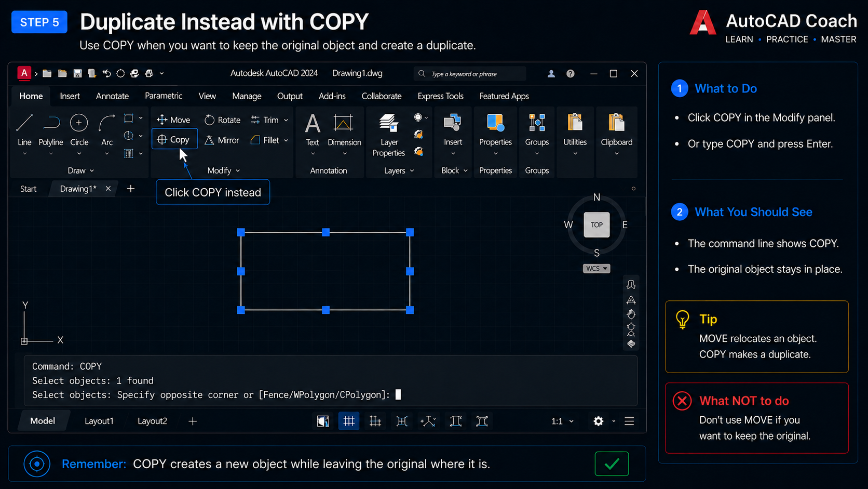The width and height of the screenshot is (868, 489).
Task: Click the TOP face of the ViewCube
Action: pyautogui.click(x=596, y=225)
